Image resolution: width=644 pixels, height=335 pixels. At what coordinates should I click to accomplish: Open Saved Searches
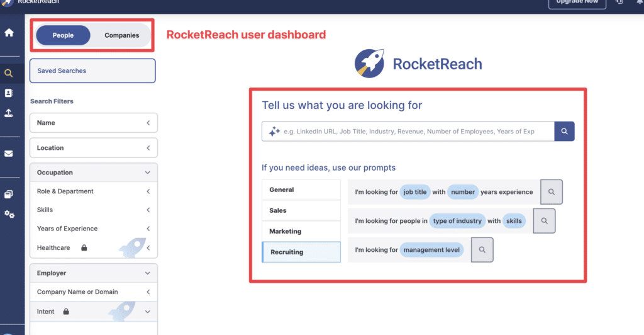pos(92,71)
